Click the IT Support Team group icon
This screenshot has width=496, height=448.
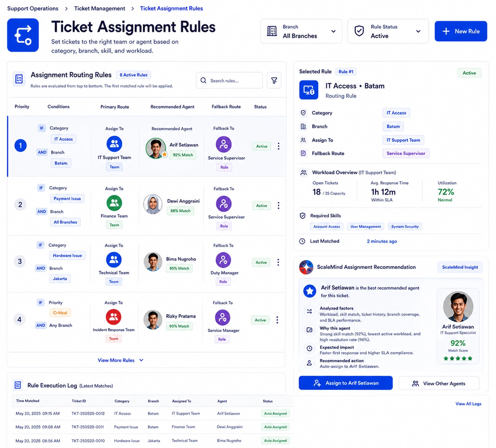click(x=114, y=144)
